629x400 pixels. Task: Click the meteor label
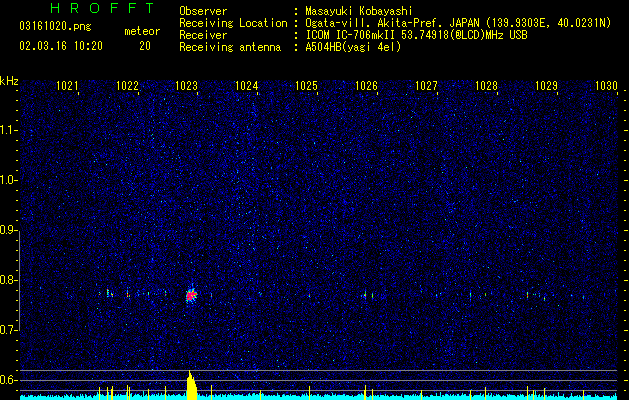[x=142, y=31]
